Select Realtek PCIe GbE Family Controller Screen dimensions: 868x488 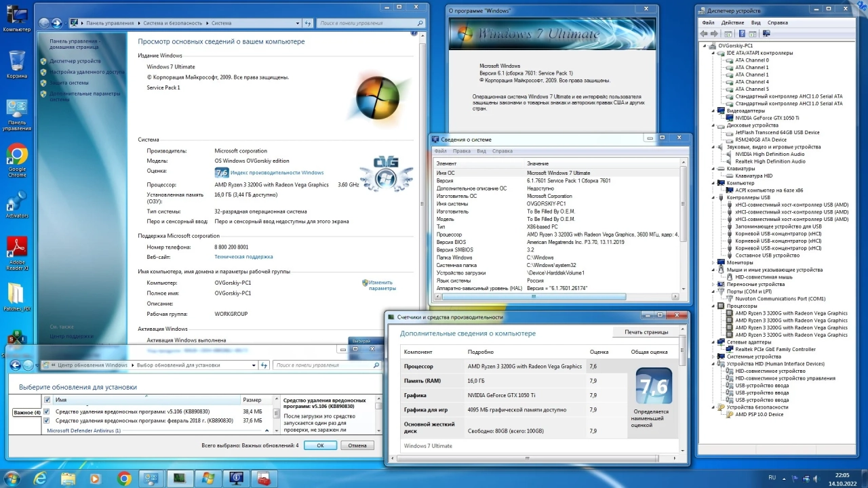click(775, 349)
